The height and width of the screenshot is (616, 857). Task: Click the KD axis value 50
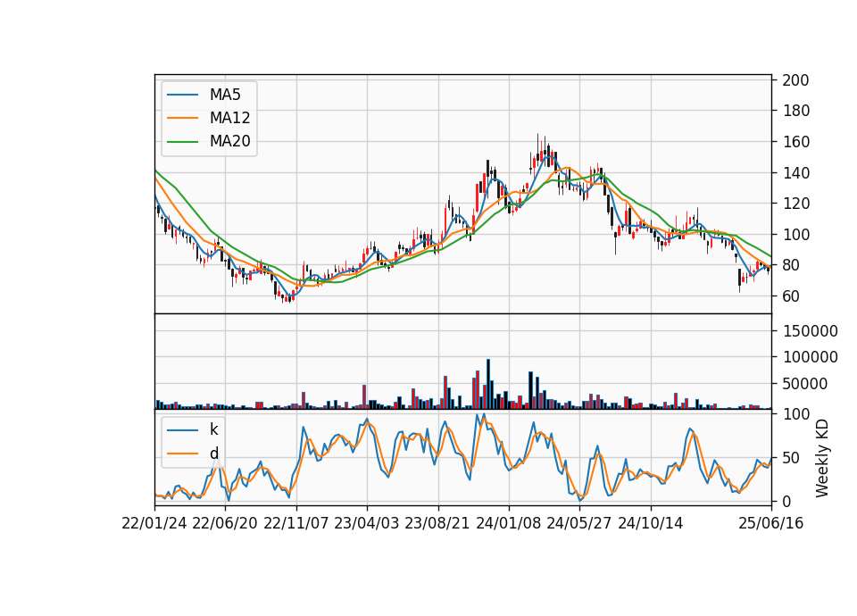[x=792, y=458]
